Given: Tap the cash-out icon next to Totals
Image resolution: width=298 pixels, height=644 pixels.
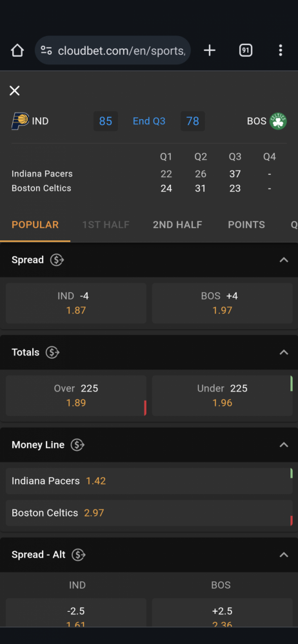Looking at the screenshot, I should [x=53, y=352].
